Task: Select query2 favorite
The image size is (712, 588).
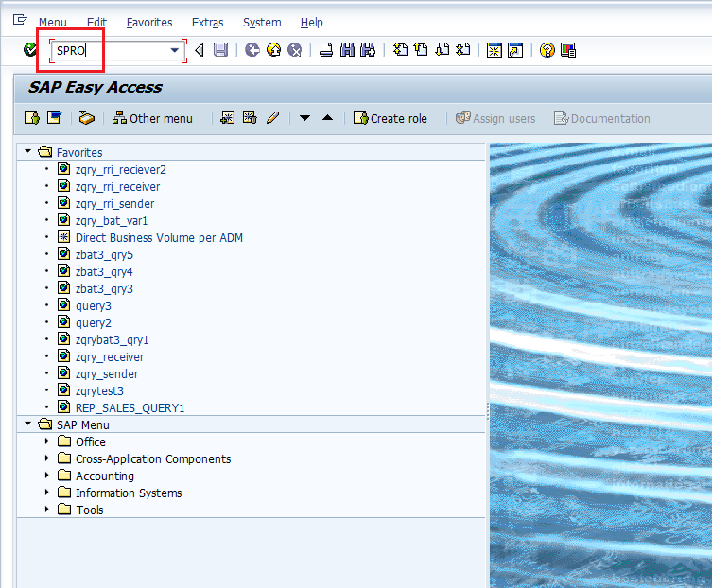Action: coord(93,322)
